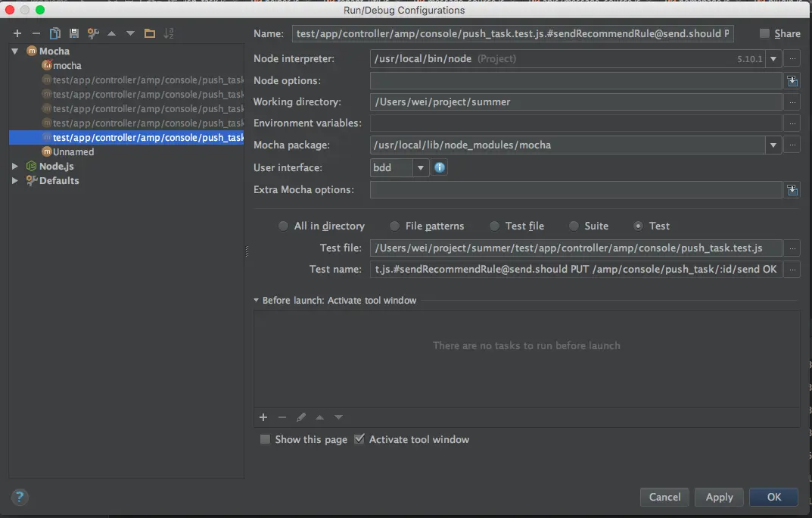Image resolution: width=812 pixels, height=518 pixels.
Task: Select the Unnamed Mocha configuration
Action: click(x=68, y=151)
